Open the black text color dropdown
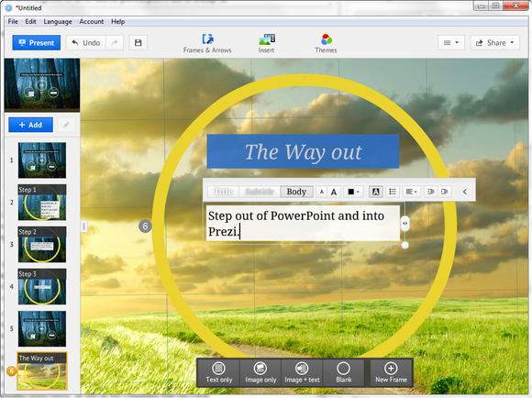This screenshot has height=398, width=532. tap(353, 192)
